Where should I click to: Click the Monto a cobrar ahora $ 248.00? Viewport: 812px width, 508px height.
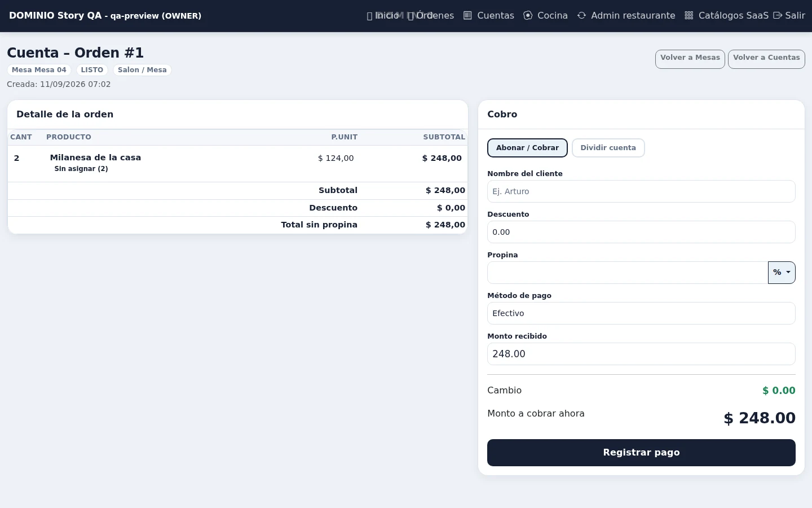click(x=760, y=418)
